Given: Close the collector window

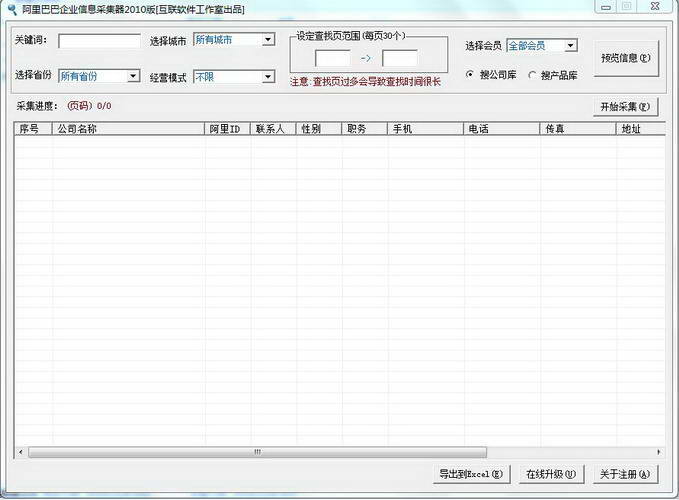Looking at the screenshot, I should pos(655,6).
